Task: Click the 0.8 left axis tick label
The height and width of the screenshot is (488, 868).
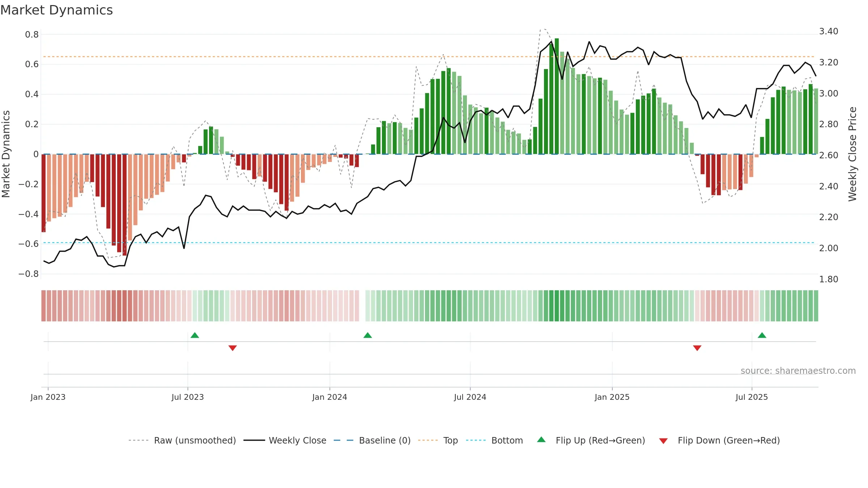Action: 32,35
